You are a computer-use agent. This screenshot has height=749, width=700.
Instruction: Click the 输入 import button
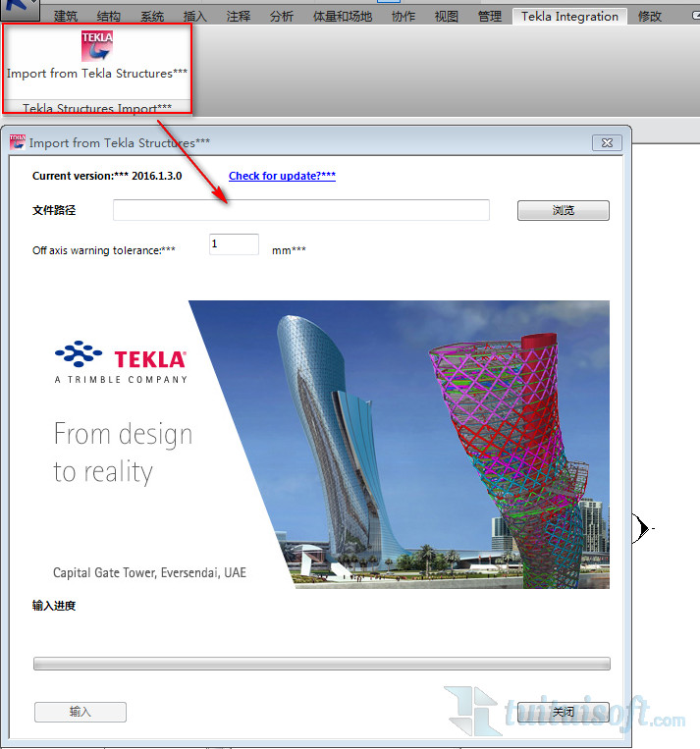(81, 712)
